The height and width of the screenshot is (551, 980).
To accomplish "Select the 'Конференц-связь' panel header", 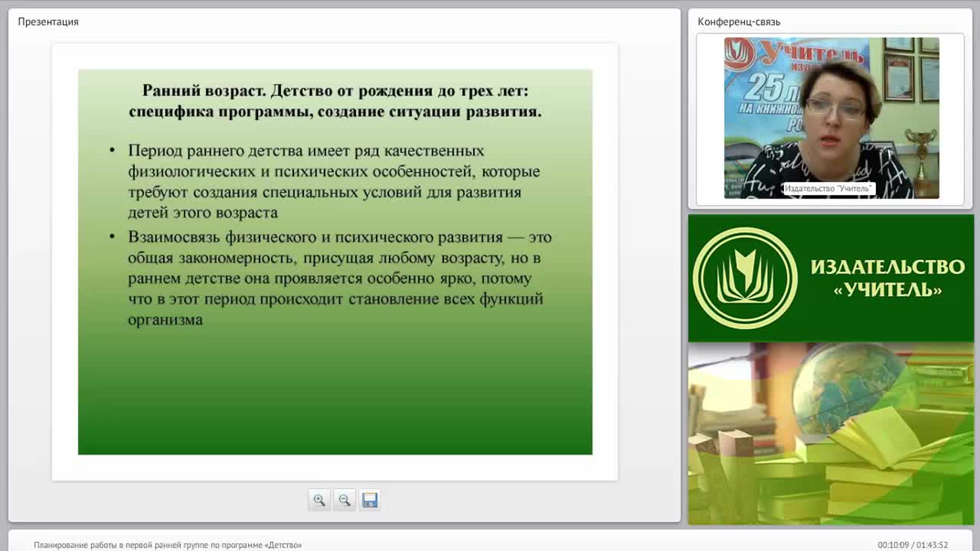I will click(739, 21).
